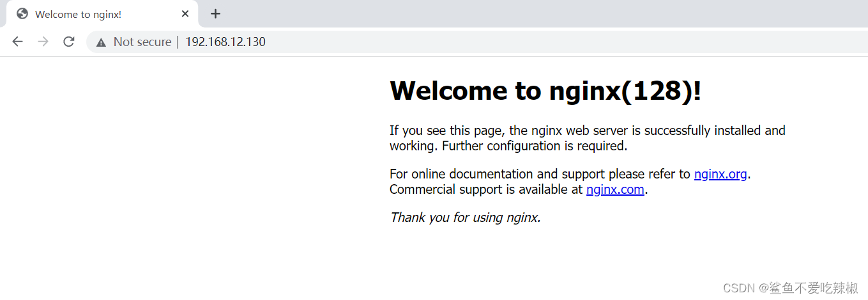The height and width of the screenshot is (300, 868).
Task: Open the nginx.org documentation link
Action: point(720,174)
